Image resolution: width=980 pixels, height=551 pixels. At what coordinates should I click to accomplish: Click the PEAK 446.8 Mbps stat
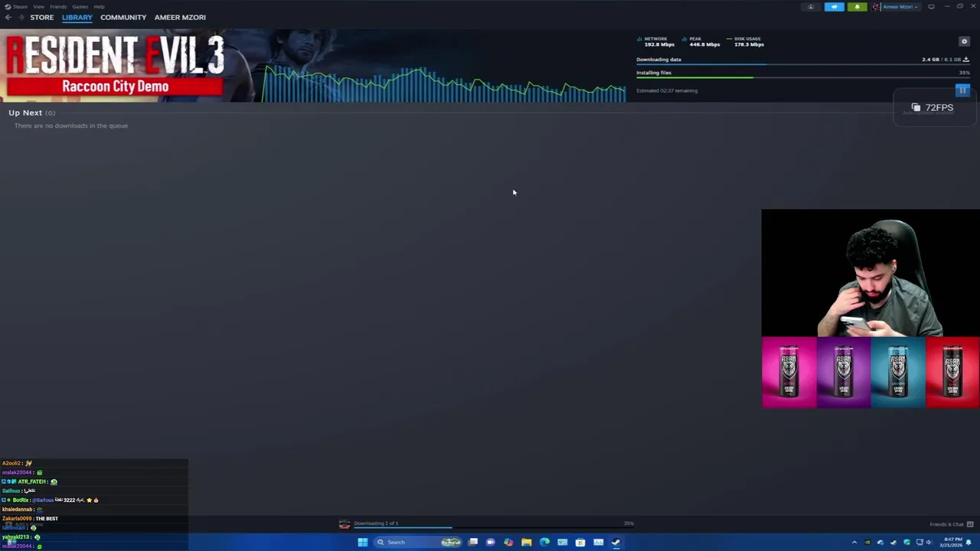[701, 41]
